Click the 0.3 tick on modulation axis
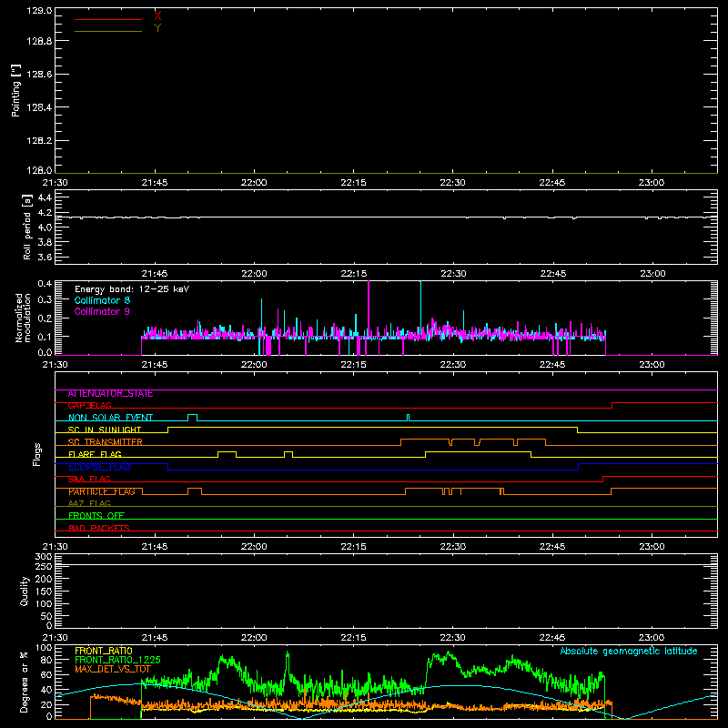Image resolution: width=728 pixels, height=728 pixels. point(45,299)
